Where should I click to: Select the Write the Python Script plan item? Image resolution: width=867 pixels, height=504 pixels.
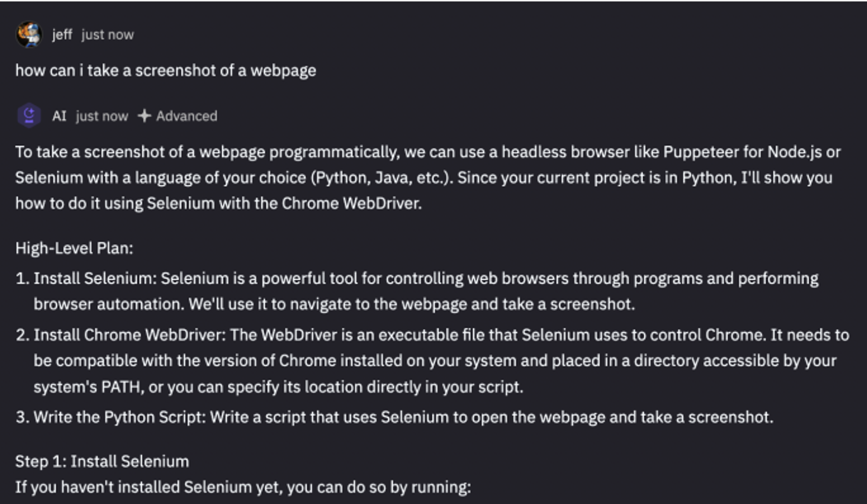coord(403,417)
